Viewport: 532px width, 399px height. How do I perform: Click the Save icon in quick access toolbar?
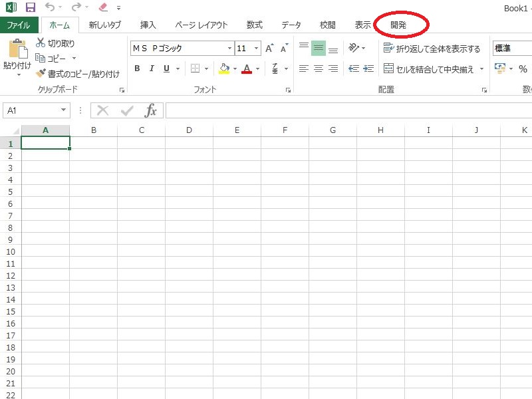(x=30, y=8)
